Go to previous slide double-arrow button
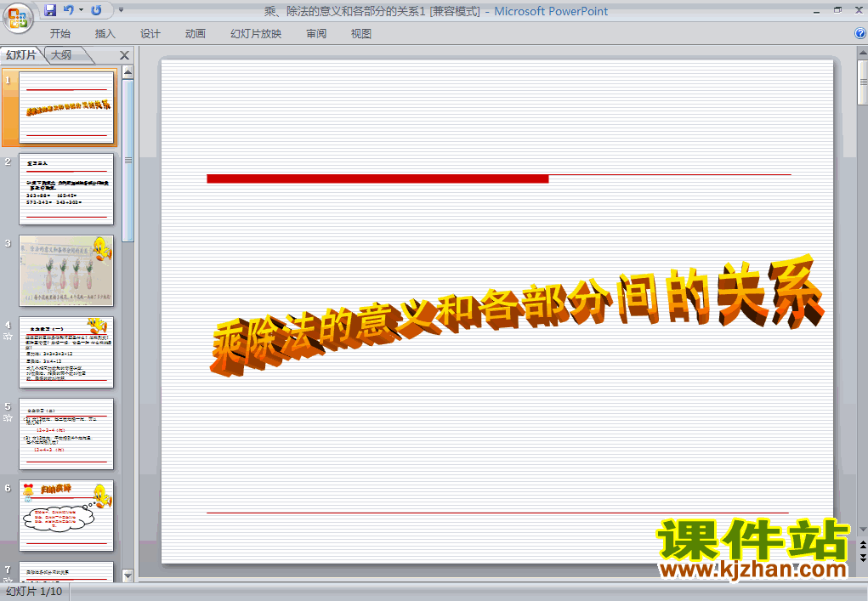 (862, 545)
